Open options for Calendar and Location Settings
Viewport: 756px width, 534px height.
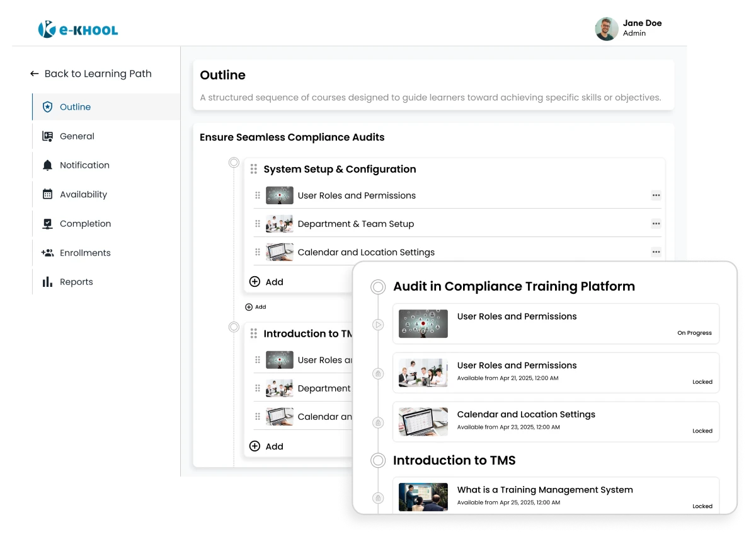coord(656,252)
